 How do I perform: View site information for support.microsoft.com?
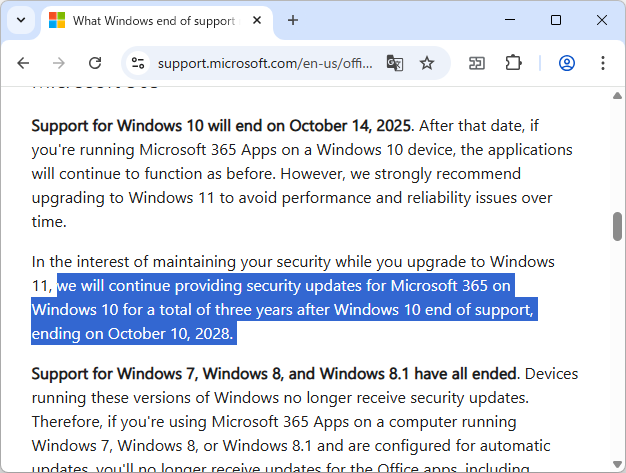[x=138, y=63]
